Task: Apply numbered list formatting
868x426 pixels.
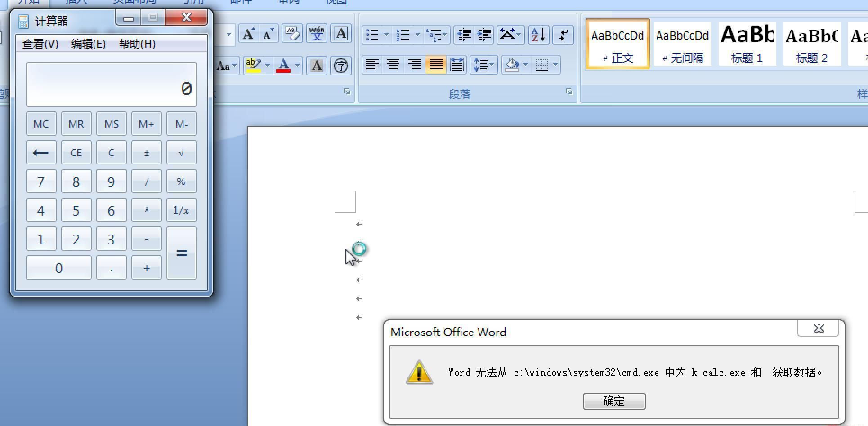Action: point(403,35)
